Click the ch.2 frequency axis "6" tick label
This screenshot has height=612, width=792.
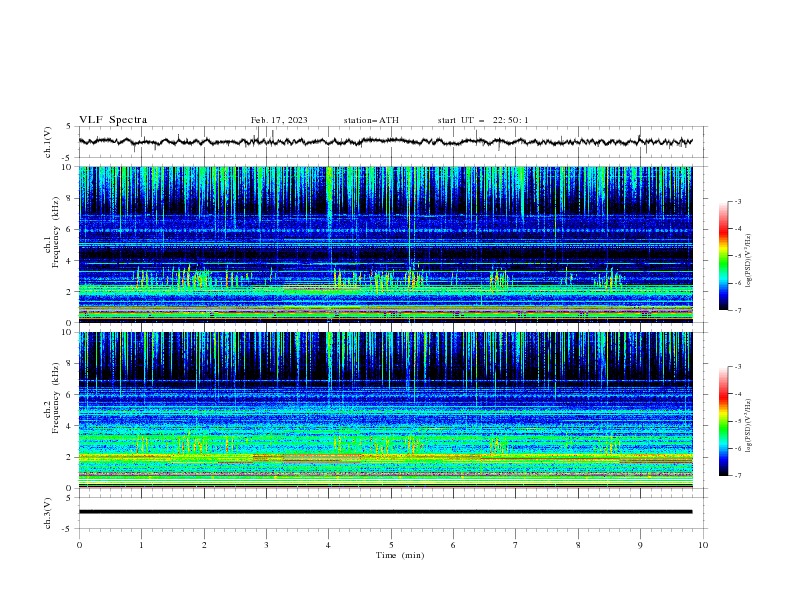69,395
